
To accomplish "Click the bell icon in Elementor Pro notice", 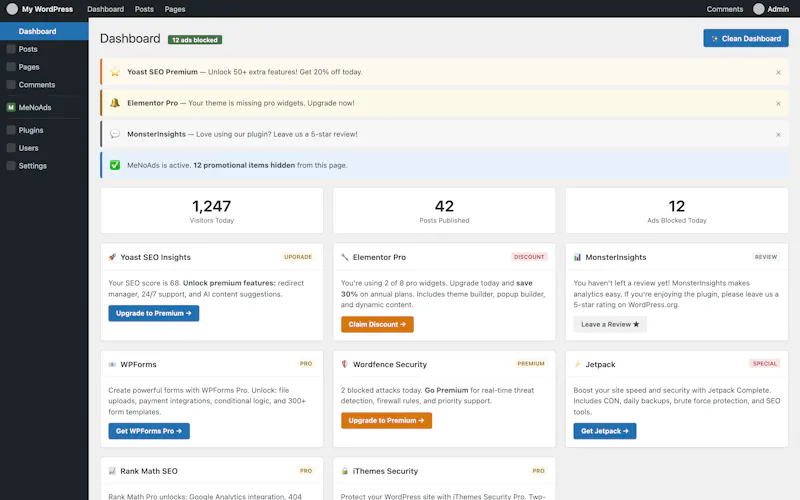I will (115, 103).
